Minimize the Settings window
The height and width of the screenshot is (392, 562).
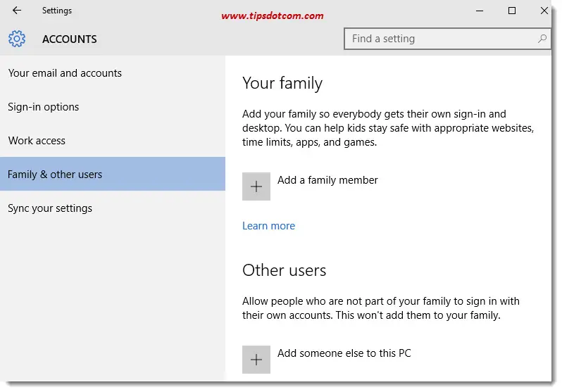point(480,11)
